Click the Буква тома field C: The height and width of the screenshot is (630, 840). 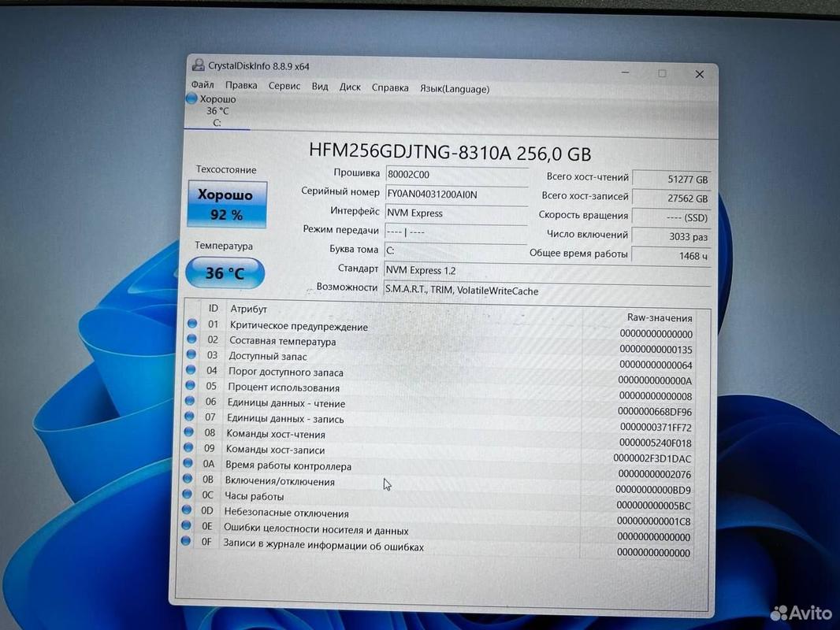pyautogui.click(x=455, y=250)
